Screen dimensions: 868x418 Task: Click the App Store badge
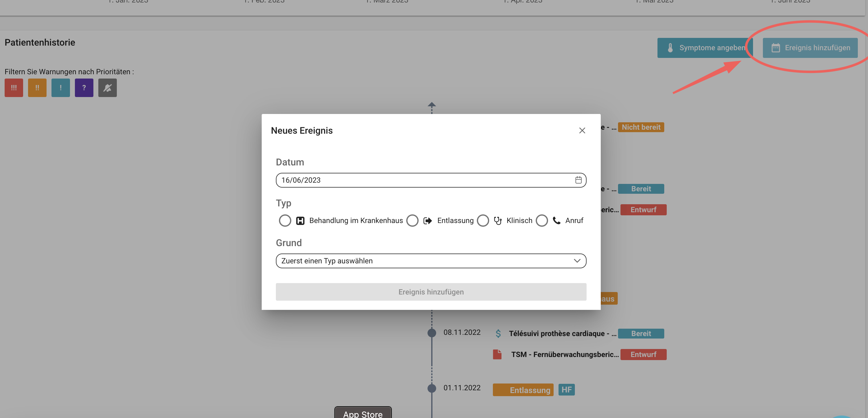363,413
